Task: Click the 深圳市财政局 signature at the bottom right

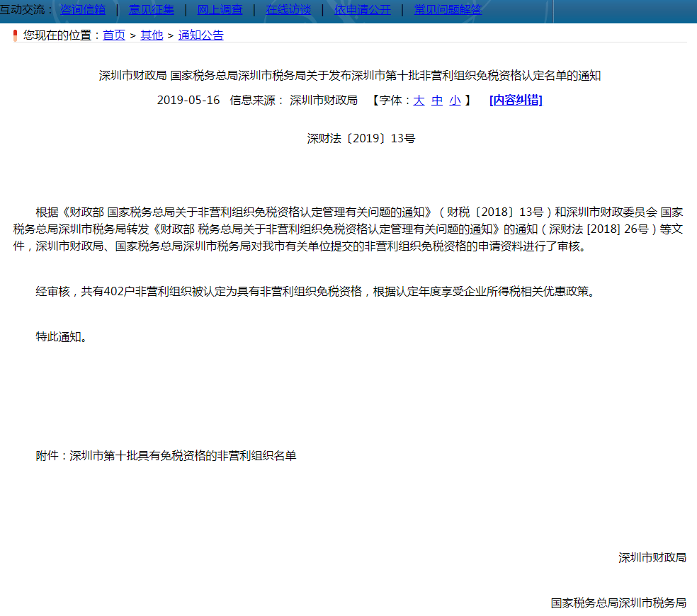Action: tap(652, 558)
